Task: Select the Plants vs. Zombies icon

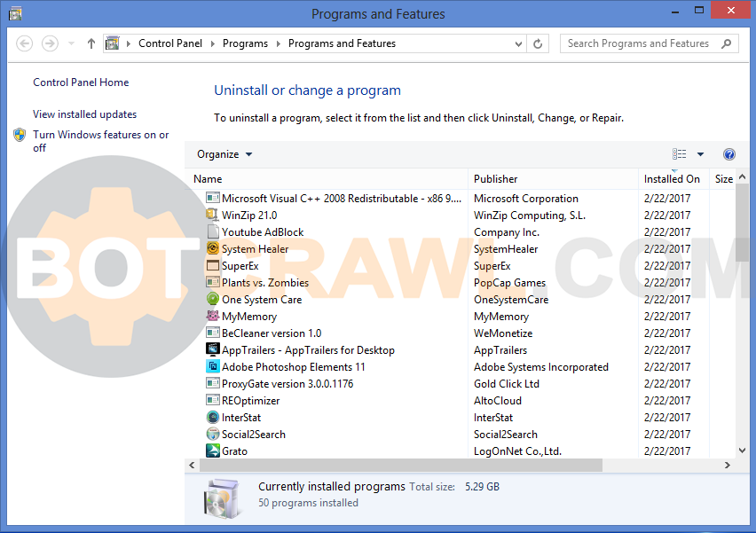Action: [x=213, y=282]
